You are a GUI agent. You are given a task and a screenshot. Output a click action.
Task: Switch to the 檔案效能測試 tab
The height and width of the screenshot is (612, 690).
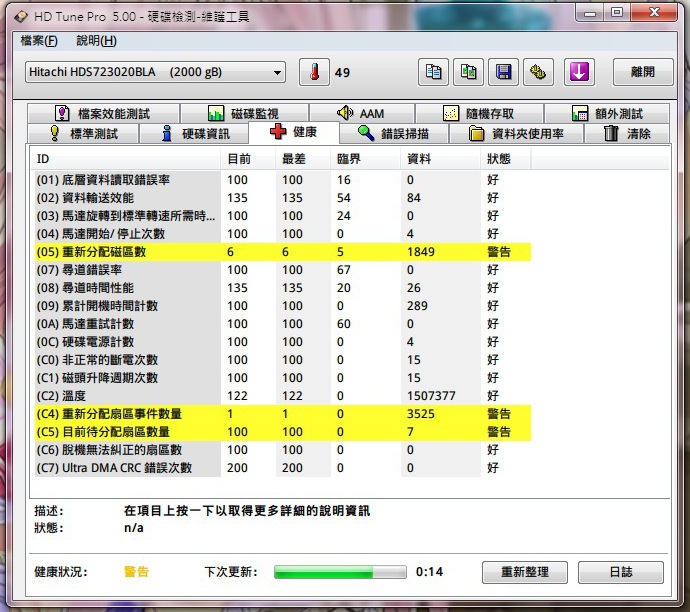(103, 114)
